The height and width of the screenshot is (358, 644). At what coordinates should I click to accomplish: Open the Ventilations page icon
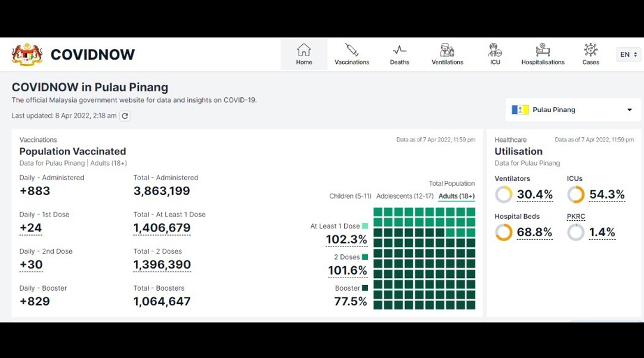447,50
